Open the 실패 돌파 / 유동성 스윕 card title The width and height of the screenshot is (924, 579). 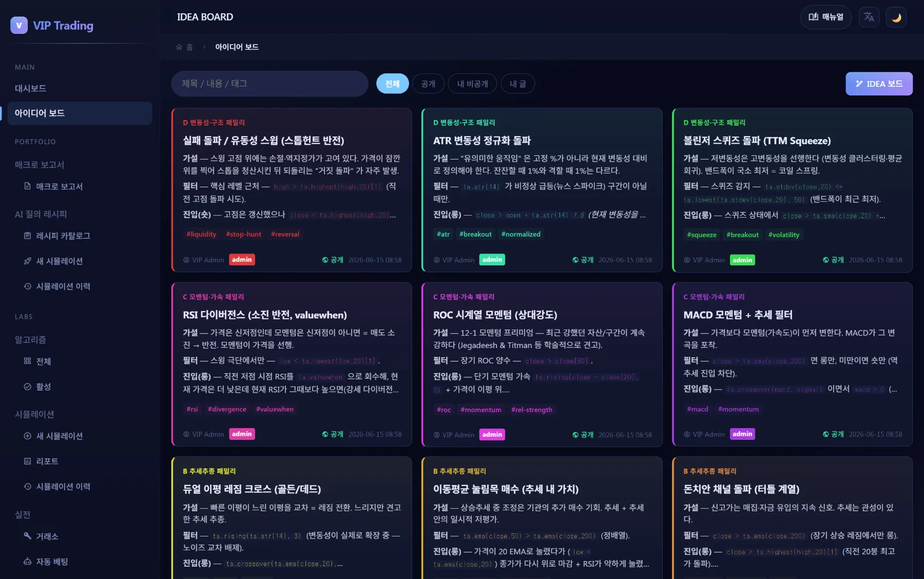click(263, 141)
